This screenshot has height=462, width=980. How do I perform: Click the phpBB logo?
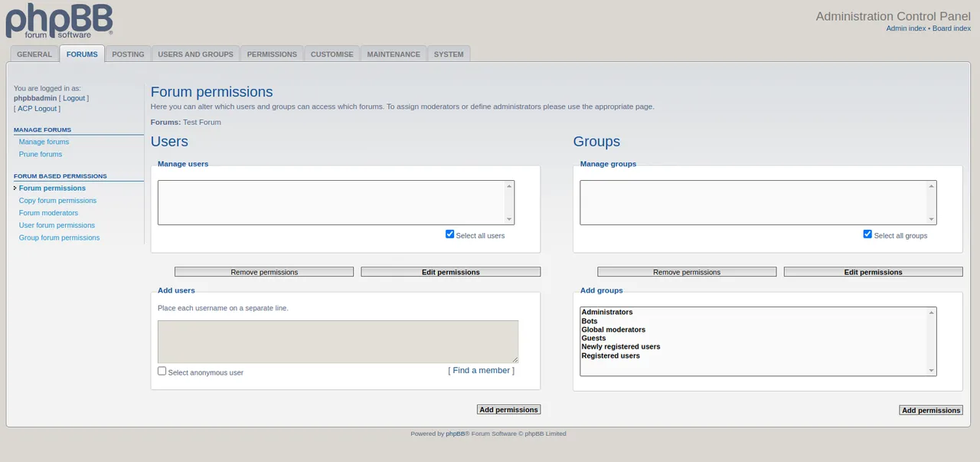click(59, 21)
